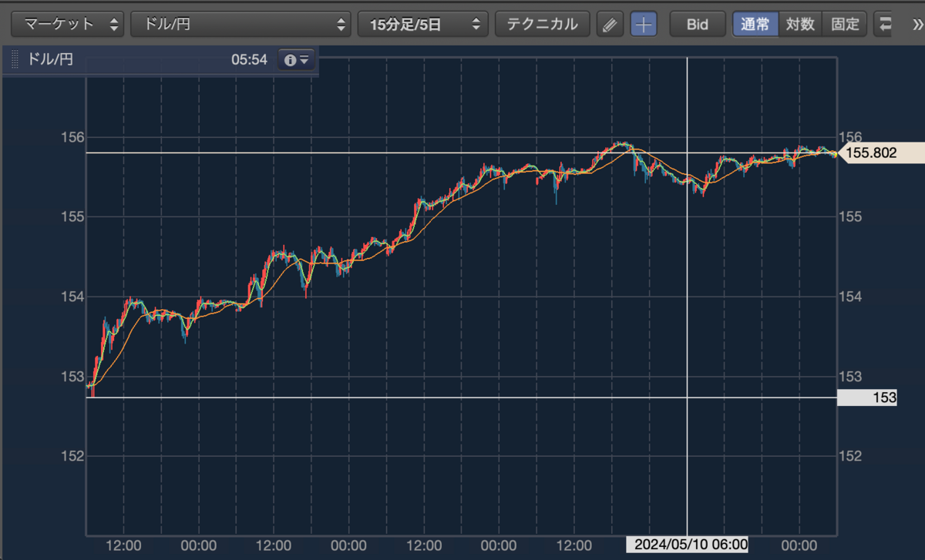The image size is (925, 560).
Task: Click the ドル/円 panel drag handle
Action: click(15, 59)
